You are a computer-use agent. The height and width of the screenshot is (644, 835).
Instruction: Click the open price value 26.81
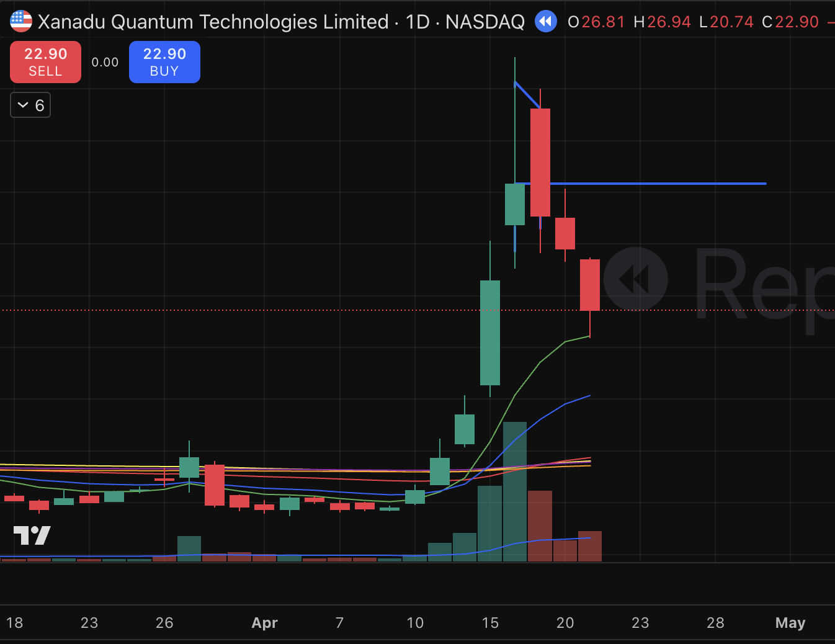(x=603, y=22)
